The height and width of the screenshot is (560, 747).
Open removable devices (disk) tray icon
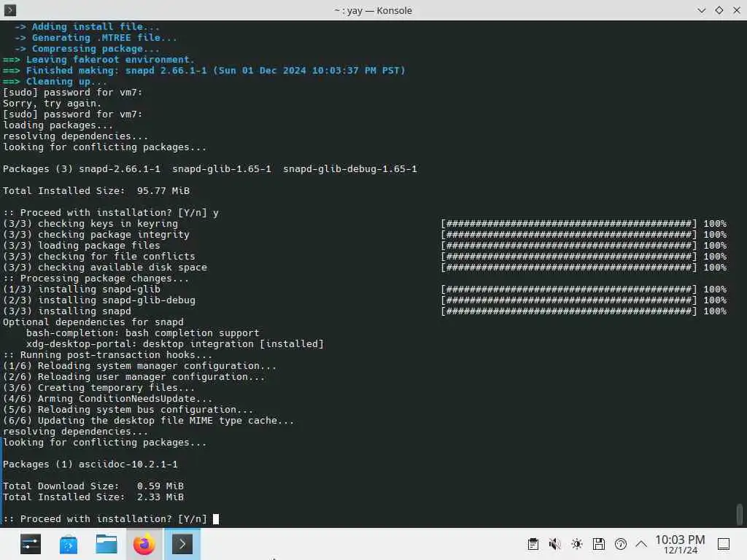coord(599,544)
